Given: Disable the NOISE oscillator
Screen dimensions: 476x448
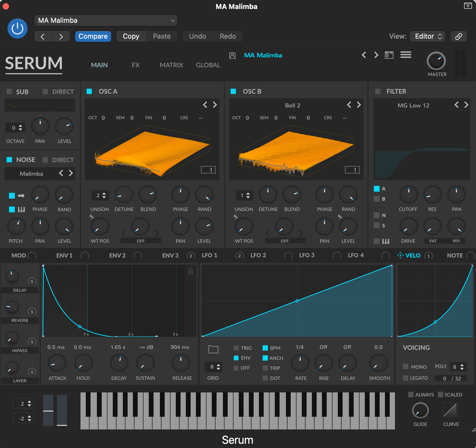Looking at the screenshot, I should 9,159.
